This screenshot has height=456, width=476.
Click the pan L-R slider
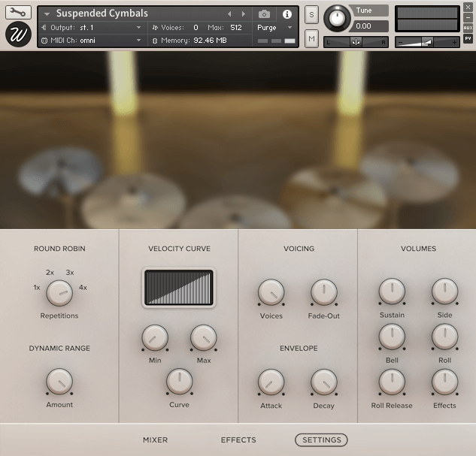point(356,42)
